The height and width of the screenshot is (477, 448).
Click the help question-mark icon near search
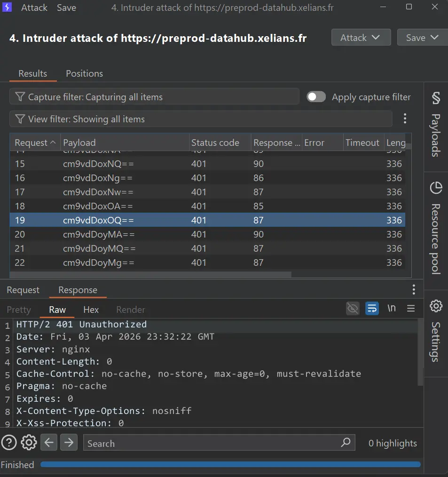click(x=8, y=442)
